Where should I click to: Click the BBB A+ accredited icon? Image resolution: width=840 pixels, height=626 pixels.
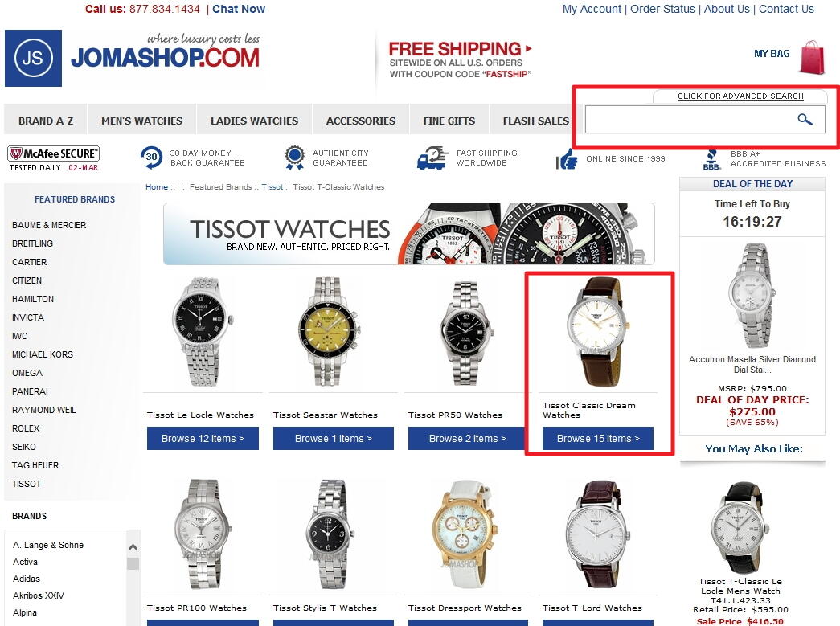pos(712,160)
